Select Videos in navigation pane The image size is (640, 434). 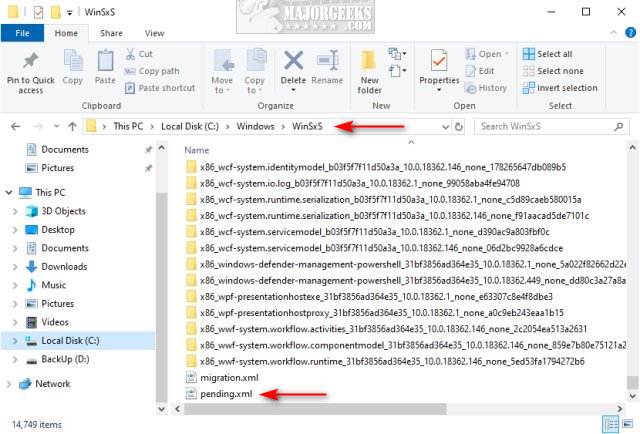55,322
